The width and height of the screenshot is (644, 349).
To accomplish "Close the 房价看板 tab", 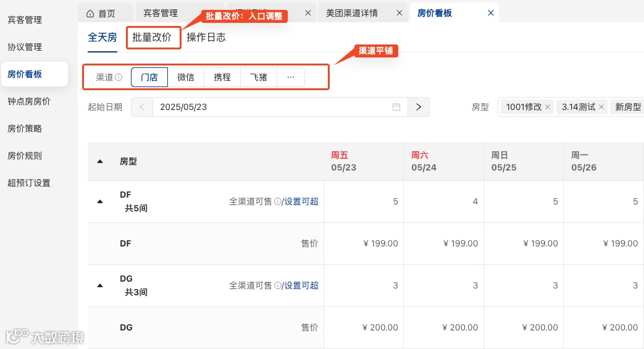I will tap(490, 13).
